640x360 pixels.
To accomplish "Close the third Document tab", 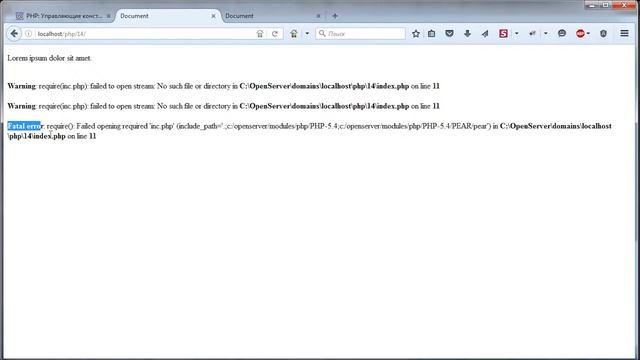I will coord(318,16).
